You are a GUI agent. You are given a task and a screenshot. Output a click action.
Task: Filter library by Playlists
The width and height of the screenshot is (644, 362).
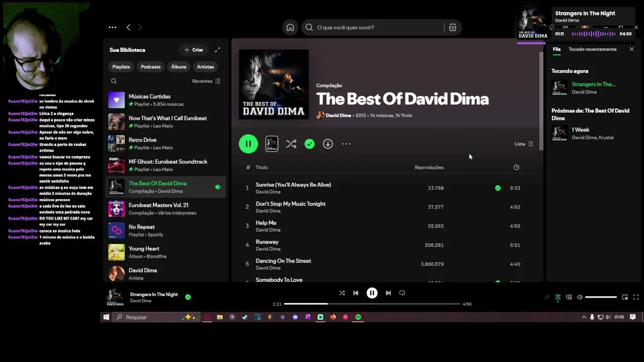(121, 67)
